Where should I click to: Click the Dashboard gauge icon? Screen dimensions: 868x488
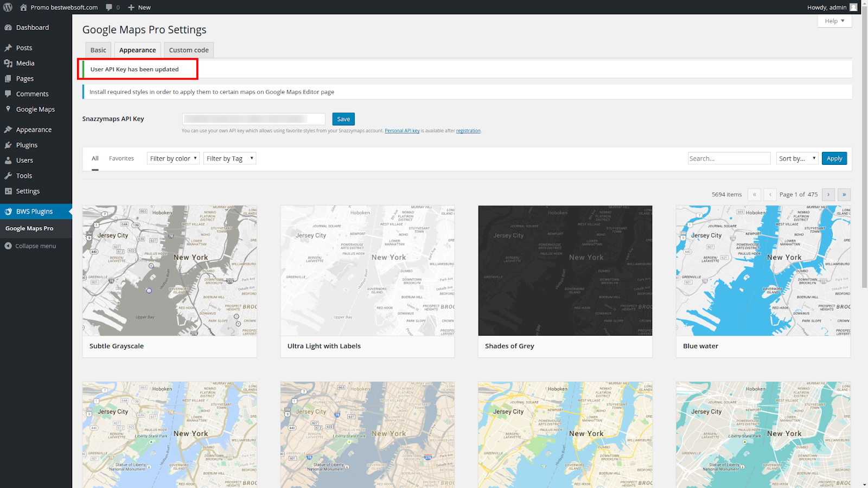[8, 28]
